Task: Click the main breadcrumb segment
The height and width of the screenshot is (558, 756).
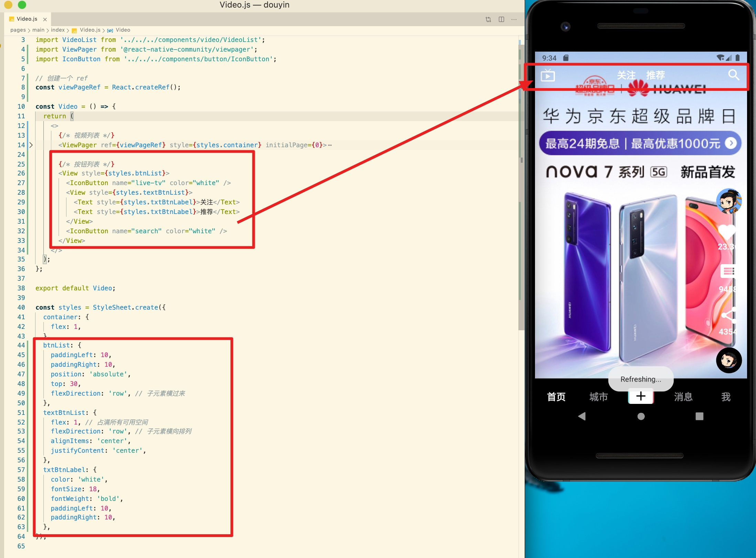Action: point(38,30)
